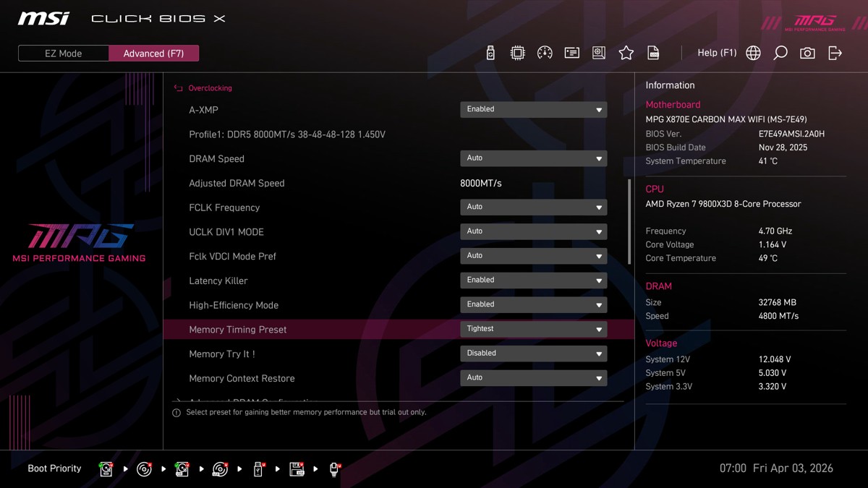Select the floppy disk boot device icon
This screenshot has width=868, height=488.
tap(297, 469)
